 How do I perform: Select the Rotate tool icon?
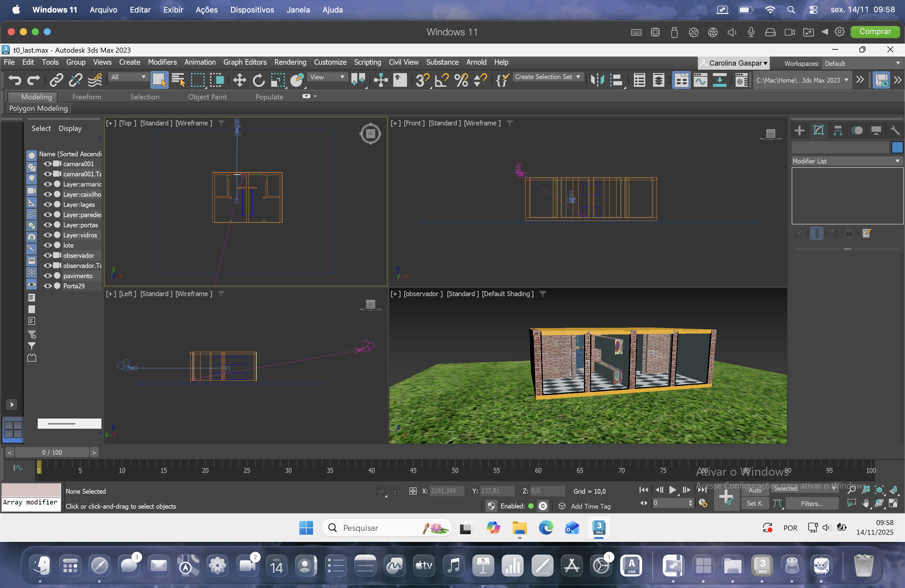coord(259,80)
